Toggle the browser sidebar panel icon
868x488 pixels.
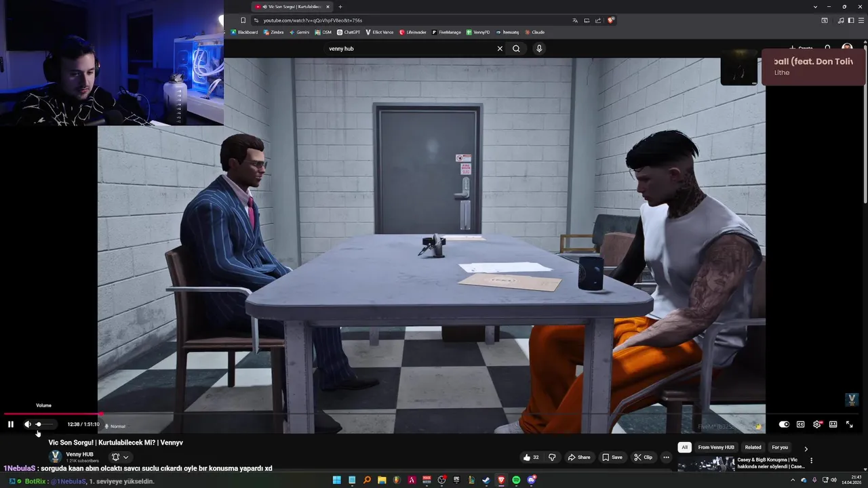[851, 20]
